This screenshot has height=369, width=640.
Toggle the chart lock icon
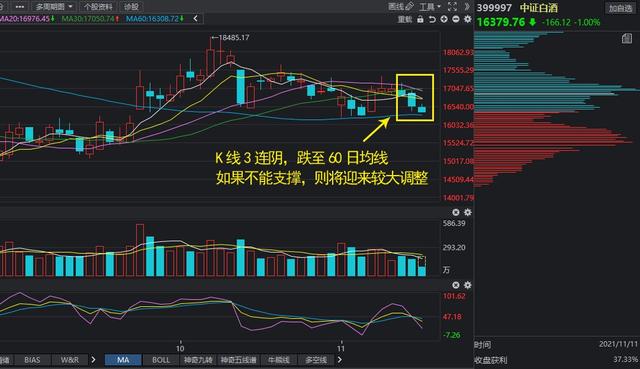[x=420, y=19]
